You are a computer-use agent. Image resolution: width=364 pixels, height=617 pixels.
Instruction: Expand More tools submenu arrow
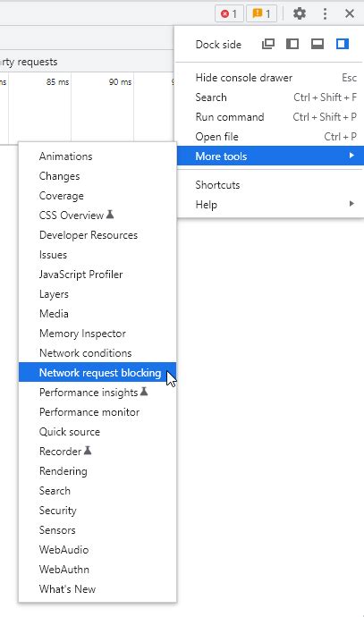(x=351, y=156)
